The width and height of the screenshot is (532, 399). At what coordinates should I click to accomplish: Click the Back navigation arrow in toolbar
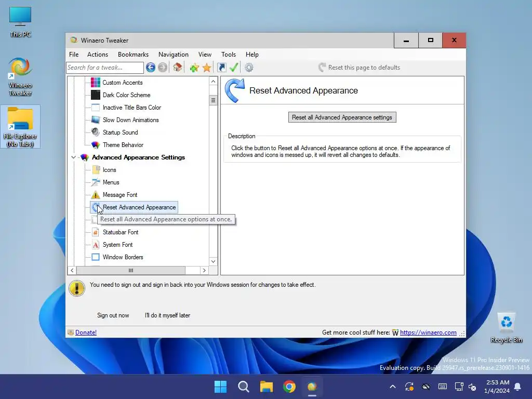click(x=151, y=68)
